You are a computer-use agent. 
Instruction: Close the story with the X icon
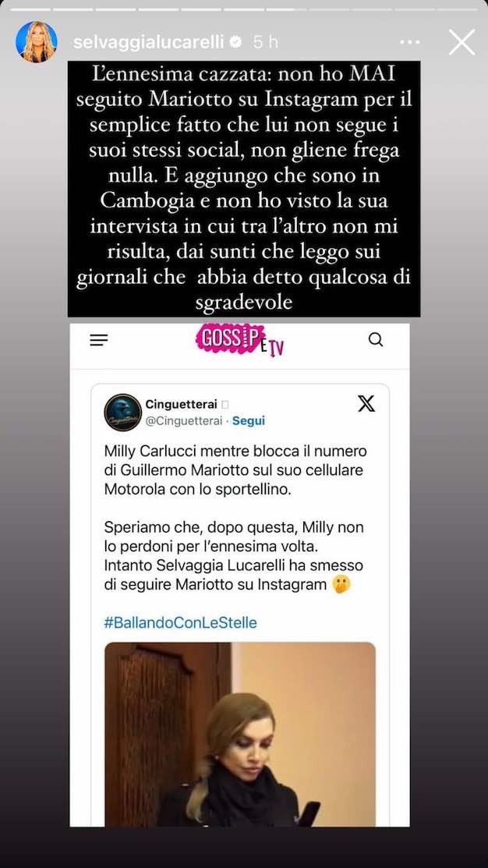pyautogui.click(x=461, y=42)
